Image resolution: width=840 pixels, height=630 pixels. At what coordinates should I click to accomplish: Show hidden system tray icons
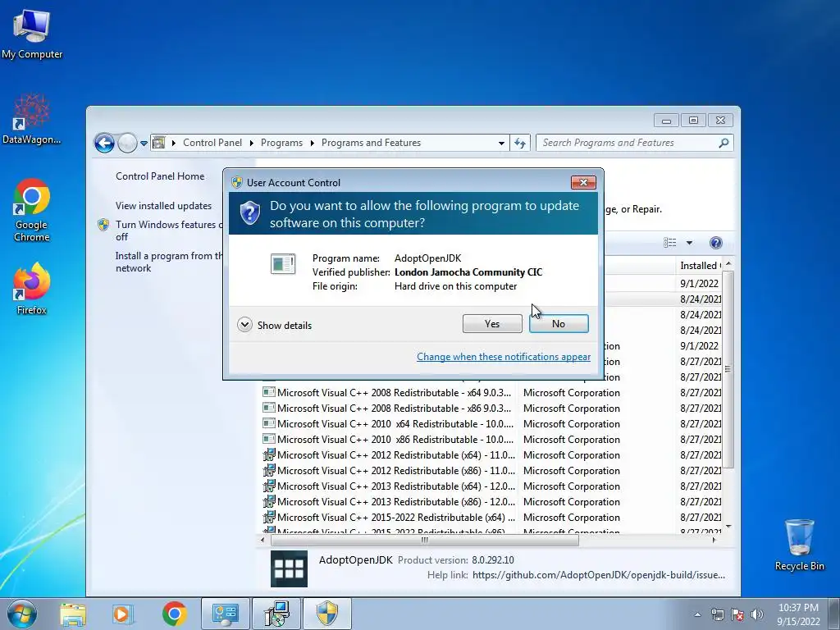point(697,614)
